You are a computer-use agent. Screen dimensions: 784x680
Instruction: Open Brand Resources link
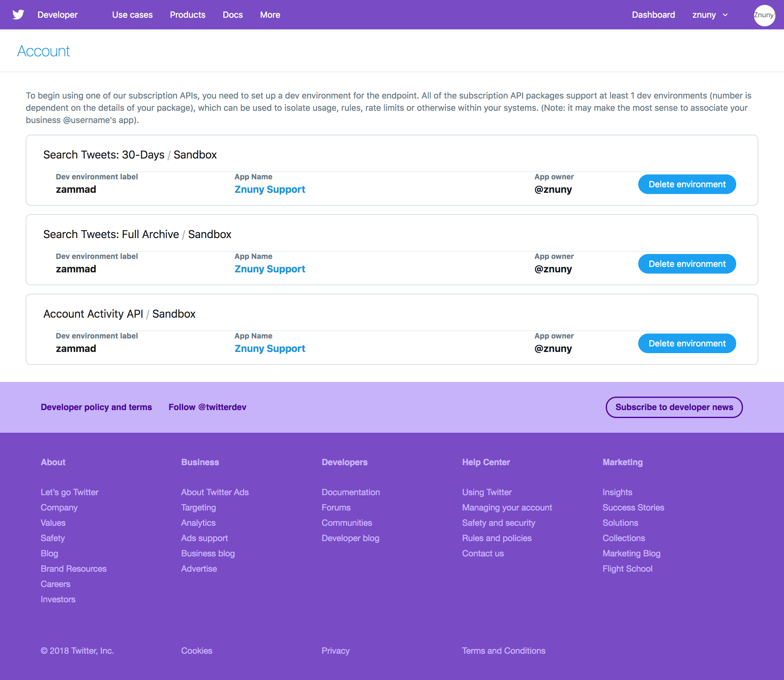click(74, 569)
